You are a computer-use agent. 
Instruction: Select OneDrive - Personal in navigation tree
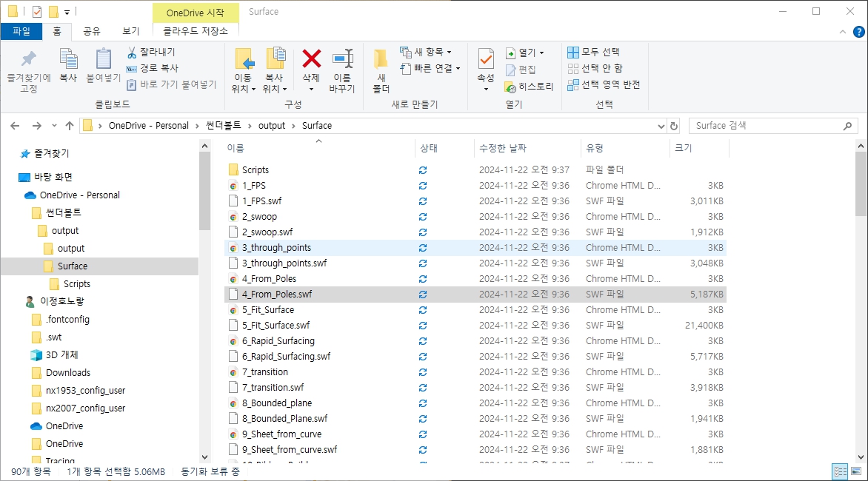click(80, 195)
